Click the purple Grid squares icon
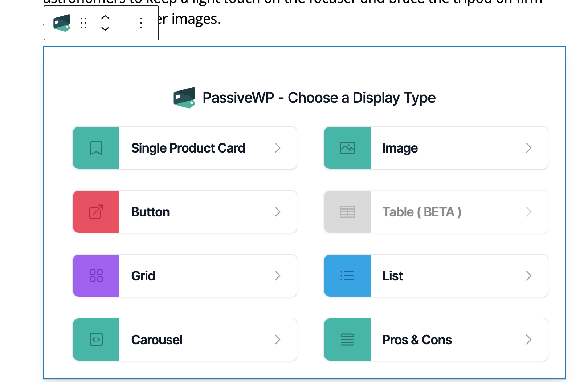The height and width of the screenshot is (382, 588). (96, 276)
